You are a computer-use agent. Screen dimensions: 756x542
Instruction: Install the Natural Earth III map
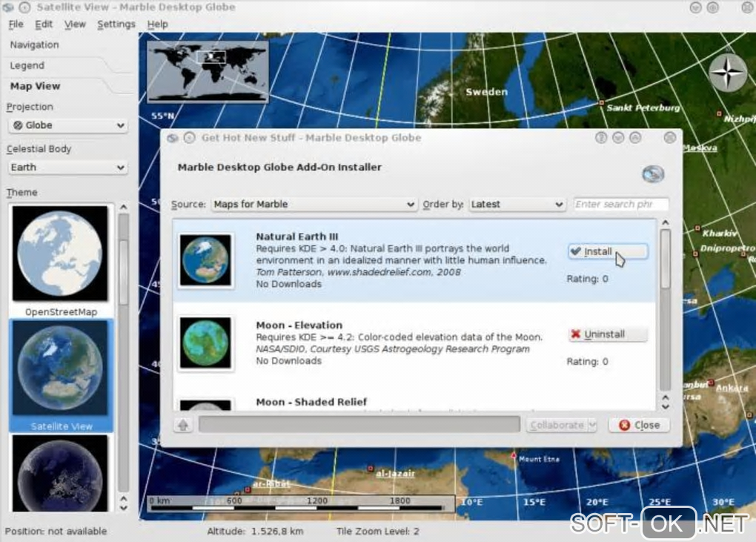tap(608, 251)
